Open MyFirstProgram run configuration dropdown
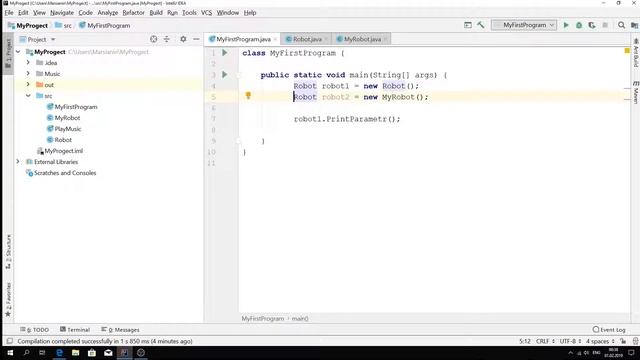Viewport: 640px width, 360px height. point(524,25)
